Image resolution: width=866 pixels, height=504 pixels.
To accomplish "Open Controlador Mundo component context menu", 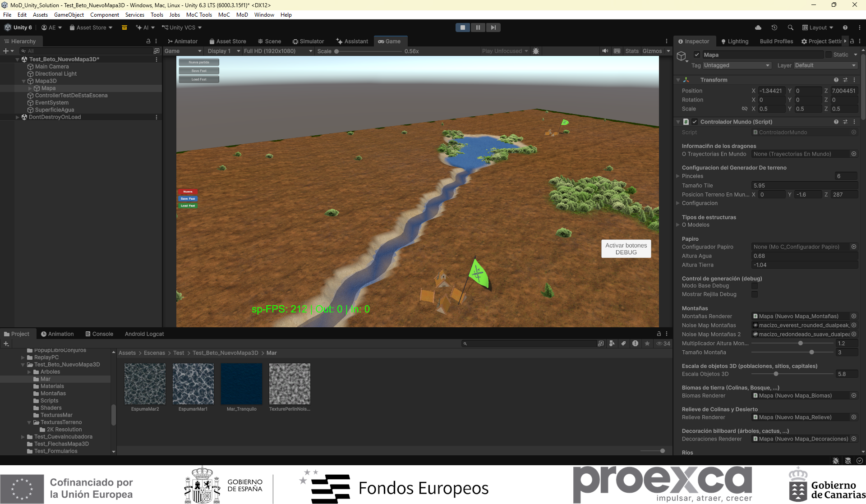I will pyautogui.click(x=854, y=122).
